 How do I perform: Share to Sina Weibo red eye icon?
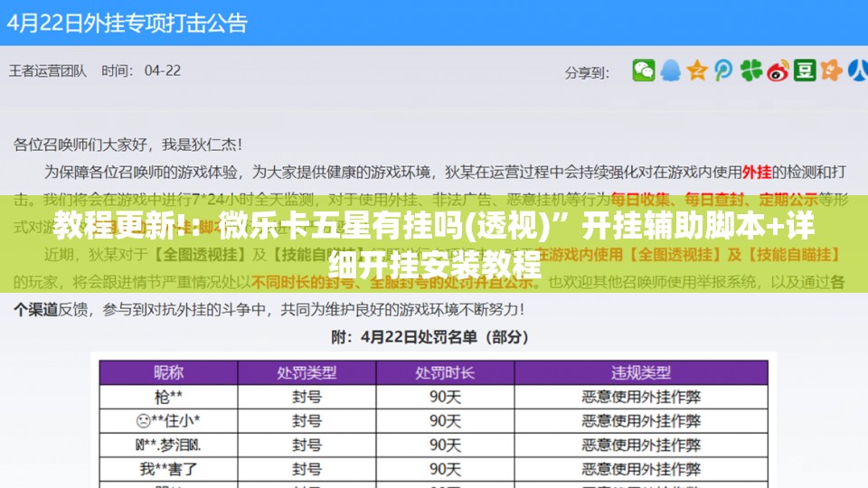pos(778,70)
